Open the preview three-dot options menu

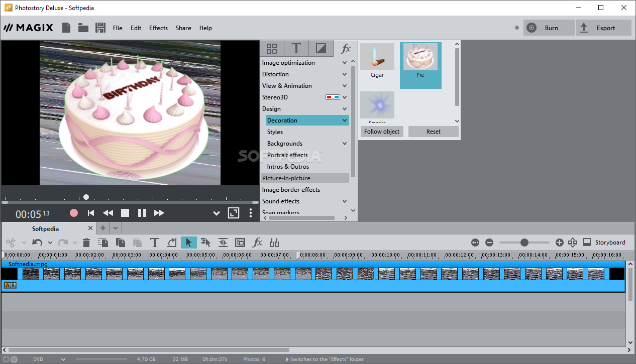[251, 213]
